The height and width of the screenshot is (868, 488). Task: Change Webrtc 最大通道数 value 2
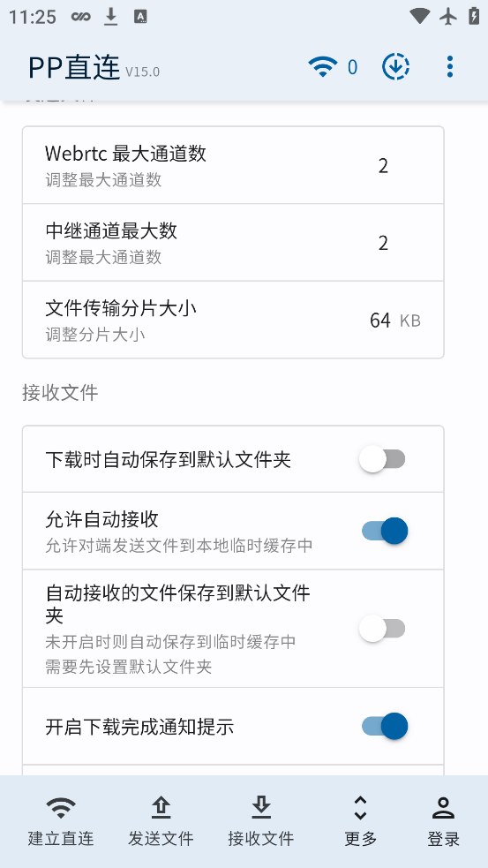coord(383,165)
